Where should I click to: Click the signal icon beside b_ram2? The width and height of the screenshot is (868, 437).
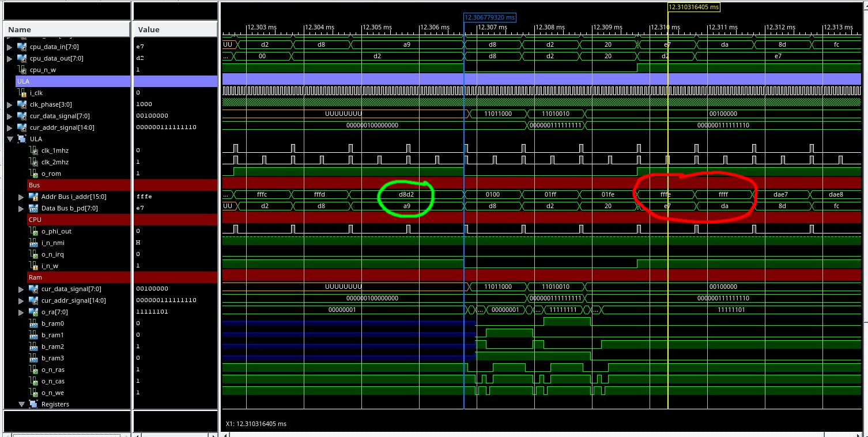click(x=33, y=346)
